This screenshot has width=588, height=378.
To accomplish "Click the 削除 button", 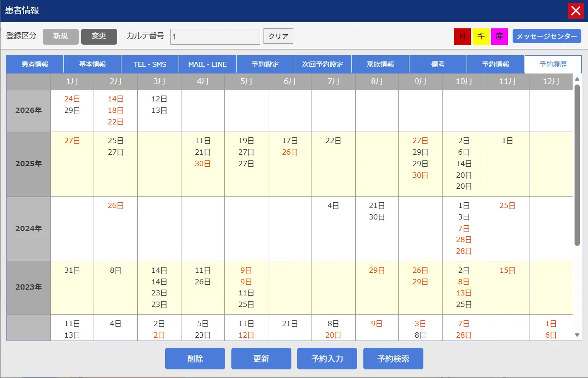I will 195,359.
